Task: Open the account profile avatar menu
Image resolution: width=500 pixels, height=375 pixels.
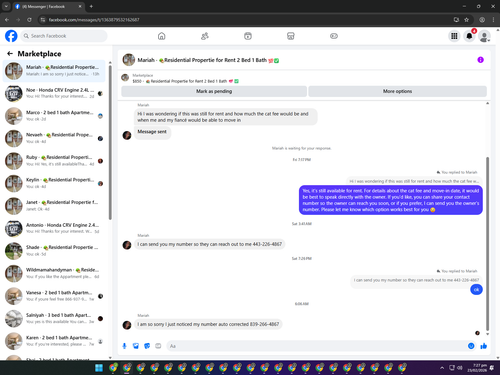Action: 484,36
